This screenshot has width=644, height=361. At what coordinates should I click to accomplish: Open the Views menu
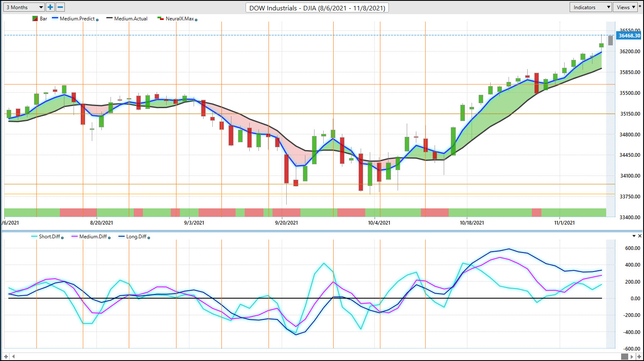click(x=625, y=7)
